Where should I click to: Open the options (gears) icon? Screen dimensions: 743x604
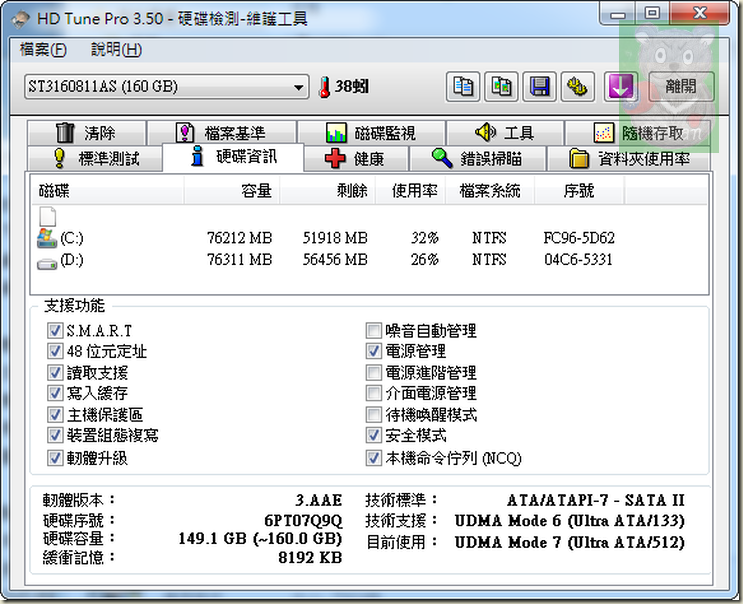click(x=578, y=87)
